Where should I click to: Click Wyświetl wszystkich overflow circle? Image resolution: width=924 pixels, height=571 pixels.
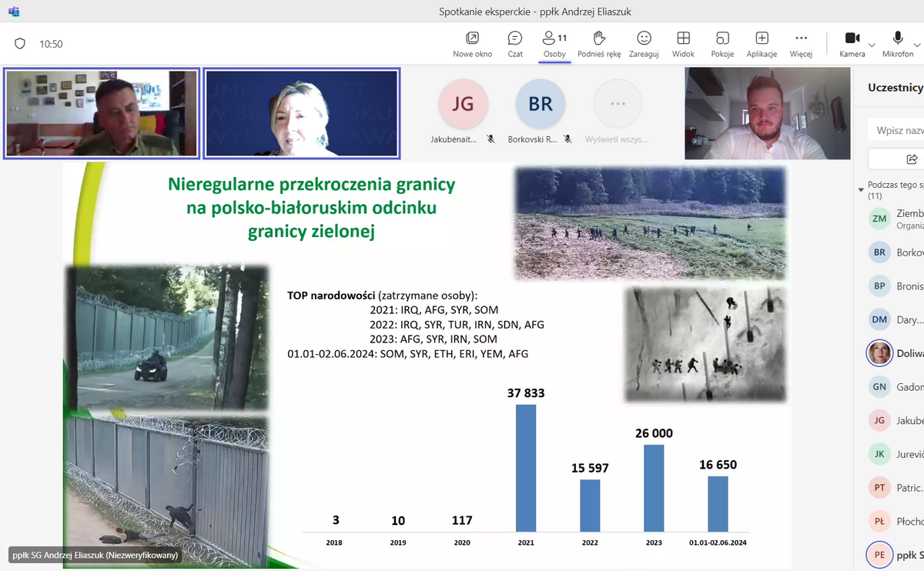click(618, 104)
